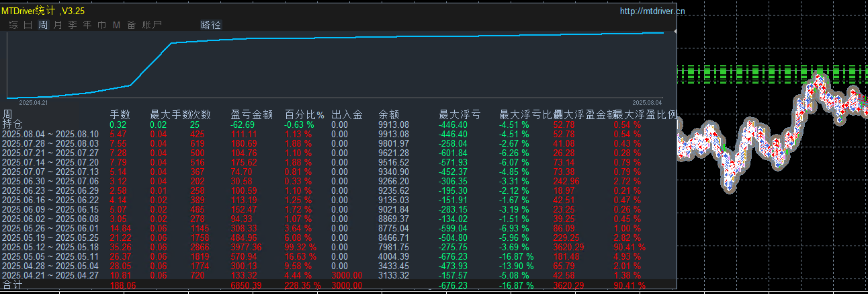The image size is (868, 294).
Task: Click the 最大浮亏 column header
Action: (460, 114)
